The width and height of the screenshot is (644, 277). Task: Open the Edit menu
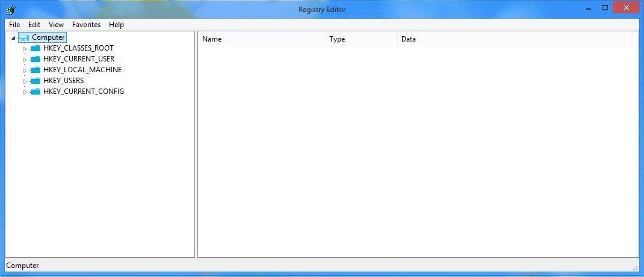[x=34, y=25]
